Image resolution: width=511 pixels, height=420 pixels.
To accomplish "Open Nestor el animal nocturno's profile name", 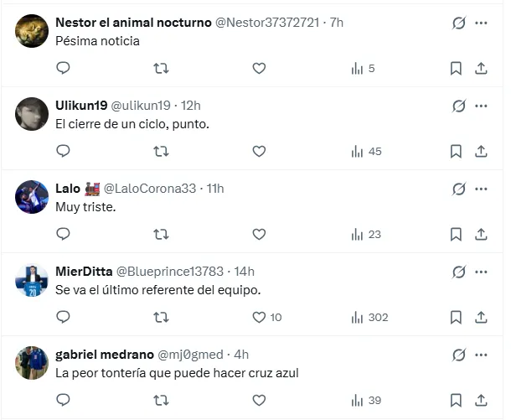I will [x=133, y=23].
